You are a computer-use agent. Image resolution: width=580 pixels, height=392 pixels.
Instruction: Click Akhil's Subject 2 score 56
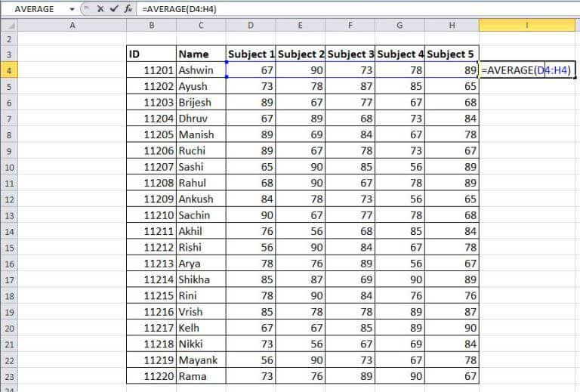pos(300,231)
